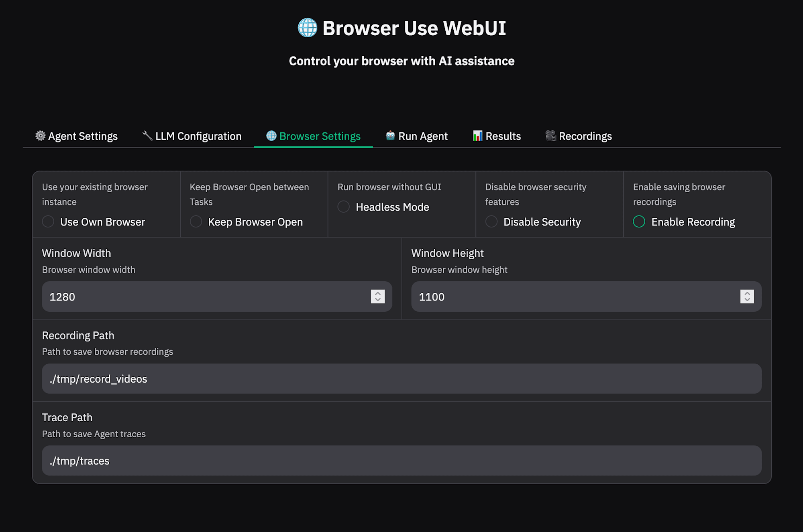Click the 'Recording Path' label
Image resolution: width=803 pixels, height=532 pixels.
[x=78, y=335]
